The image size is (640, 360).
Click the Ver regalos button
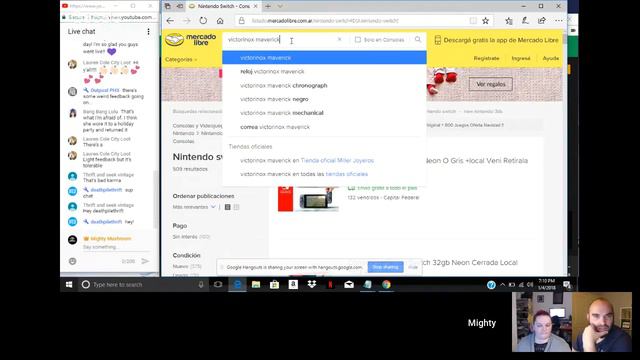coord(491,84)
